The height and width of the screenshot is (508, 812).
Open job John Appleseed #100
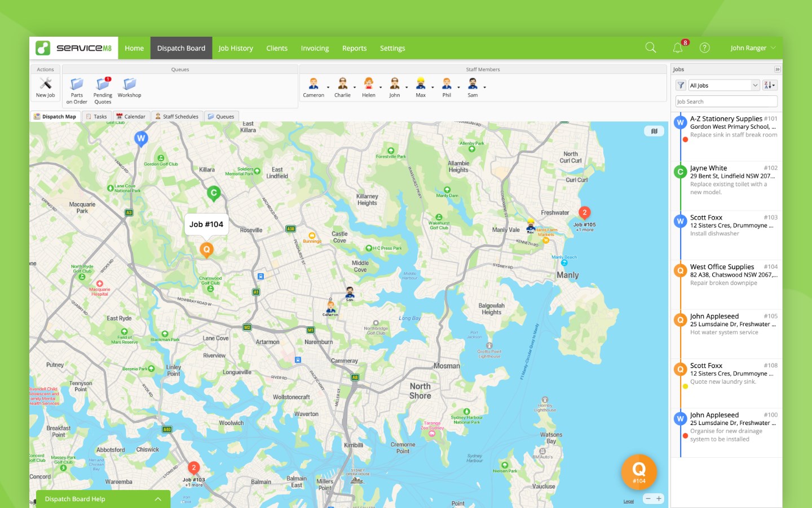coord(726,432)
